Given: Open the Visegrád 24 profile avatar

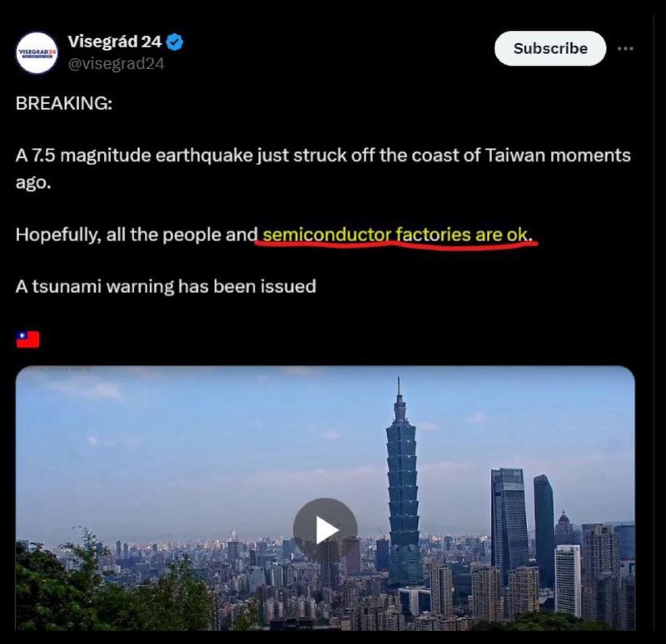Looking at the screenshot, I should click(x=37, y=52).
